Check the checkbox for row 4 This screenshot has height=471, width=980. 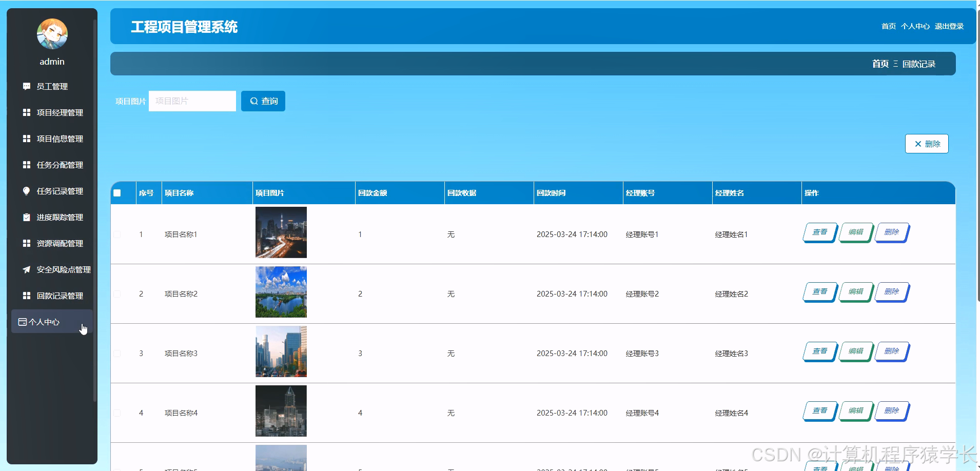[117, 413]
